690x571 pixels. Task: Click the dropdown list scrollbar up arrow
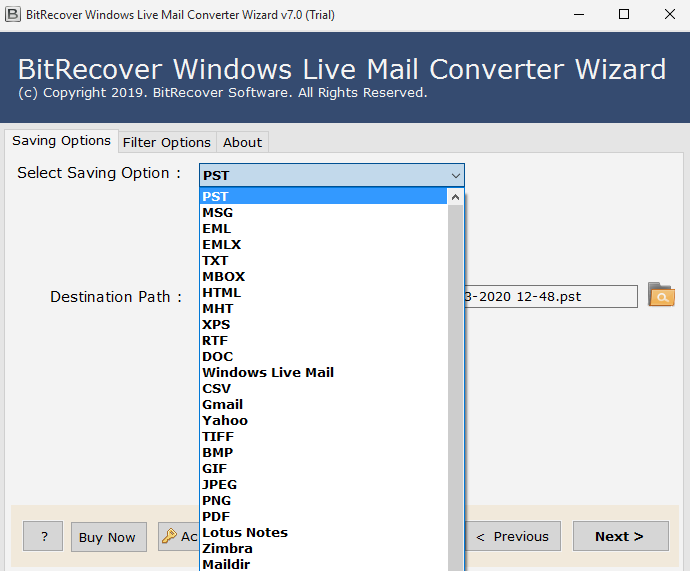455,197
